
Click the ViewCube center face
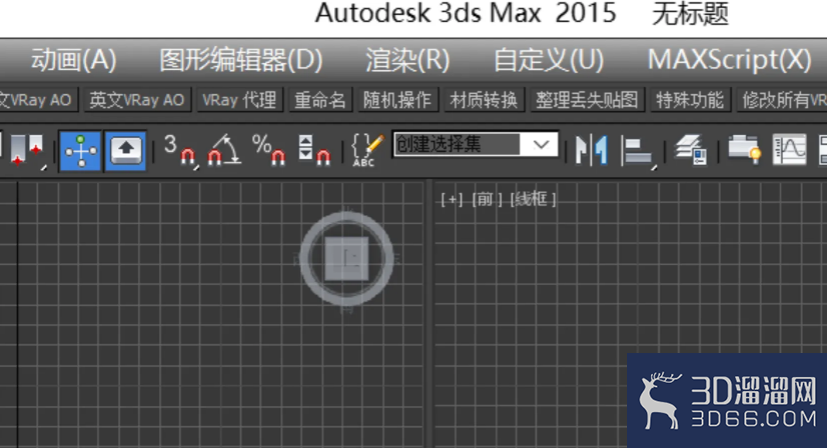pyautogui.click(x=347, y=259)
